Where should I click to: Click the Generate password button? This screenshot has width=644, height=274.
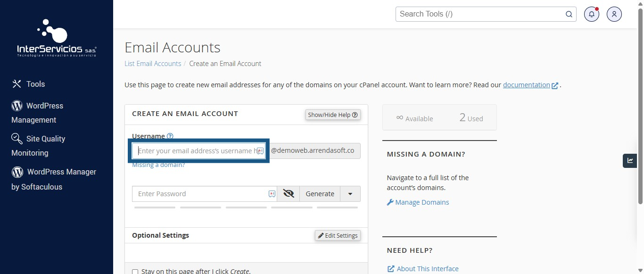[320, 194]
